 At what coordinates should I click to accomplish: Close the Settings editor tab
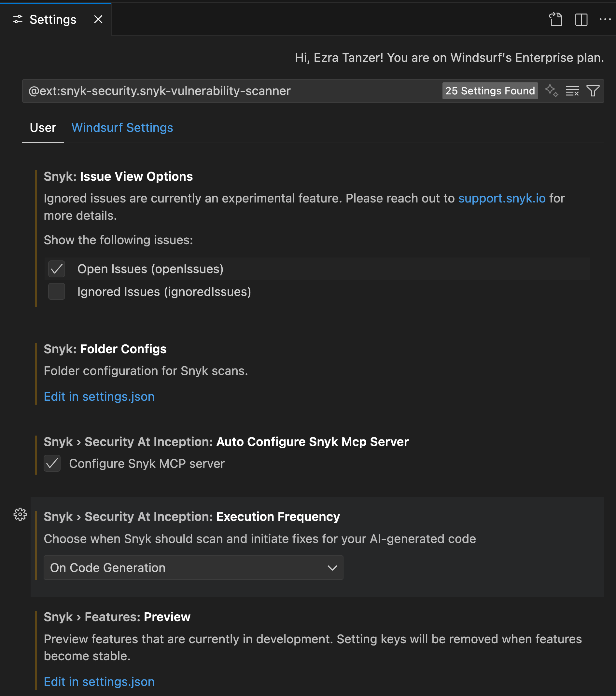[98, 20]
